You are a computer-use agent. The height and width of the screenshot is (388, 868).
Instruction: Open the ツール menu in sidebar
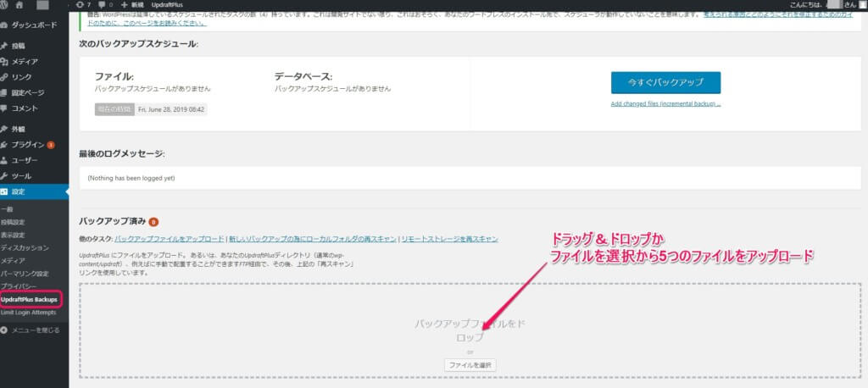pyautogui.click(x=21, y=175)
